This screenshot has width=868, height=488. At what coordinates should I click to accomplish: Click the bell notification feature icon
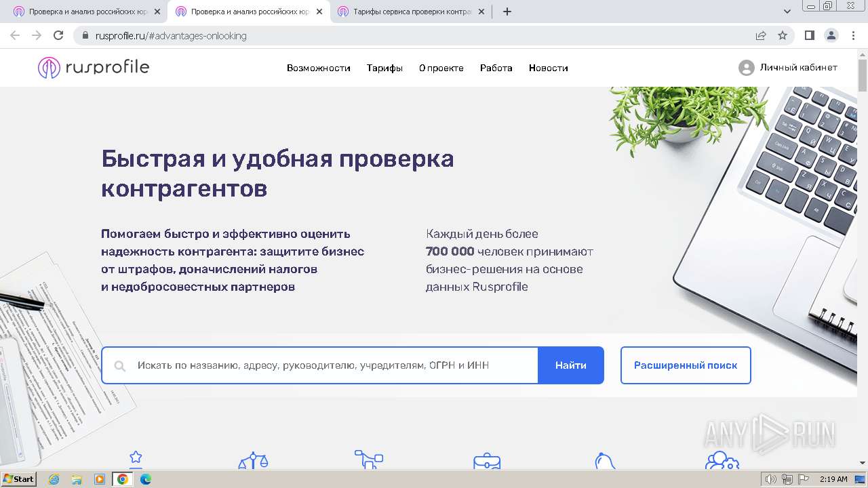605,461
